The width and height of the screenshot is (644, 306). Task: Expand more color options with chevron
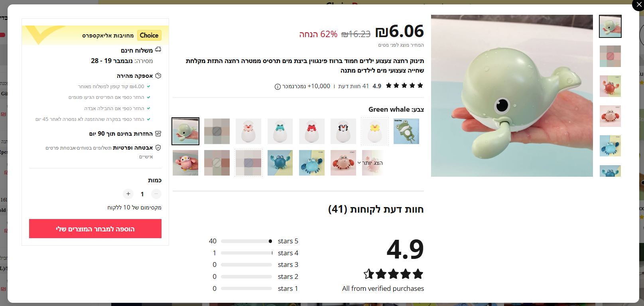[359, 163]
